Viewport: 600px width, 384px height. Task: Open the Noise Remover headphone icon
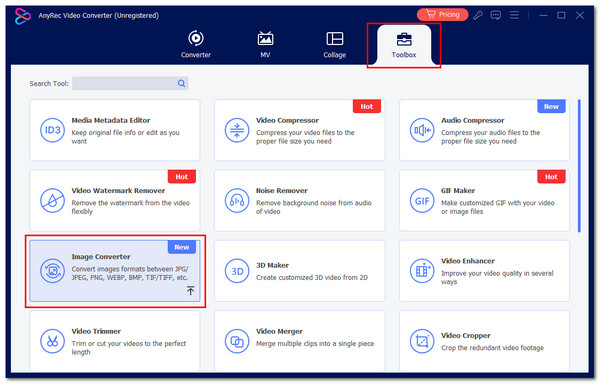pos(237,200)
